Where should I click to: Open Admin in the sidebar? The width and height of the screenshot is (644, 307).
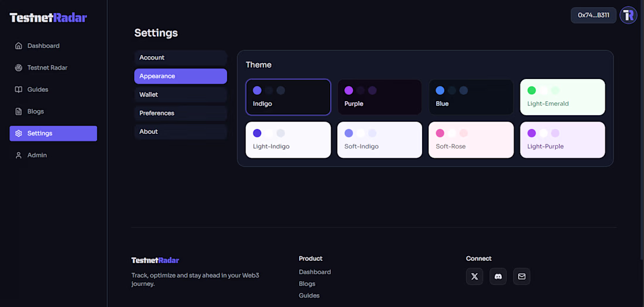tap(53, 155)
